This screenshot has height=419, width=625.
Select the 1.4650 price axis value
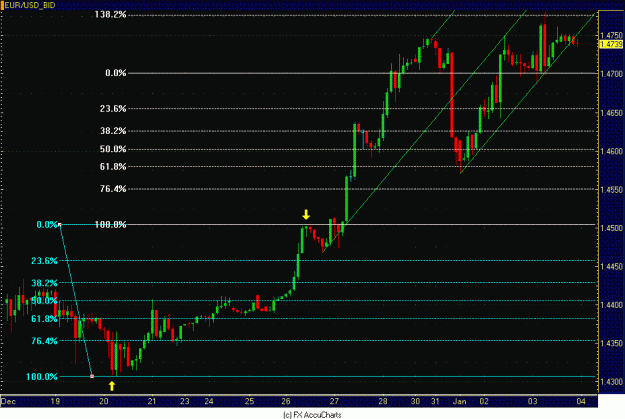(x=611, y=113)
